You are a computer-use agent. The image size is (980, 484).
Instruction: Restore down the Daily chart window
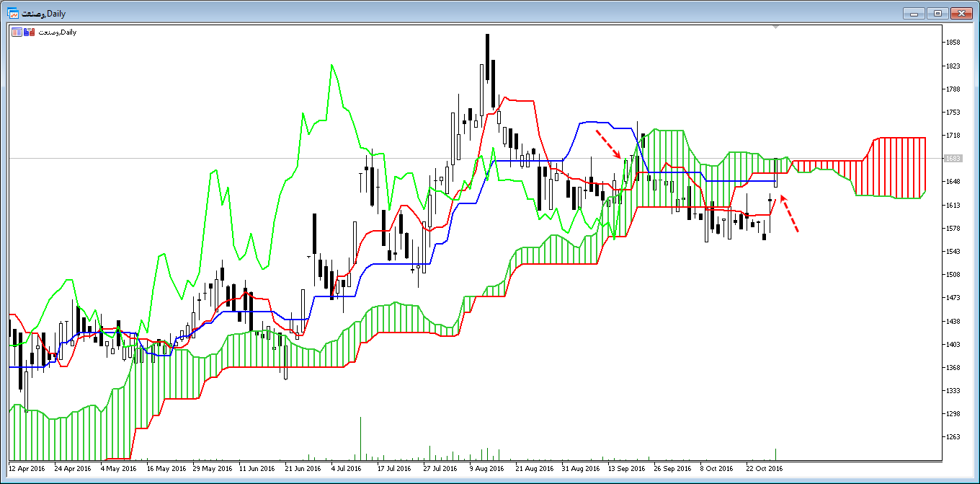click(937, 13)
